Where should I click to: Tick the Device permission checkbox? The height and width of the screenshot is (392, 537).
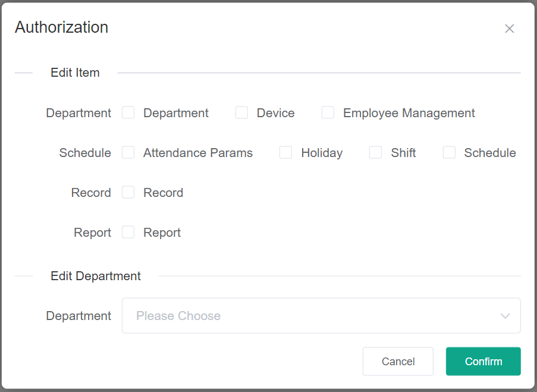[241, 112]
